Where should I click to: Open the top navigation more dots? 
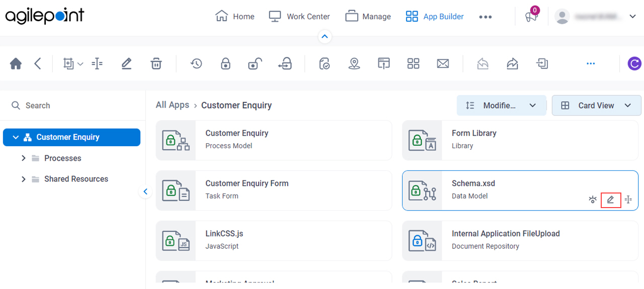pyautogui.click(x=486, y=17)
